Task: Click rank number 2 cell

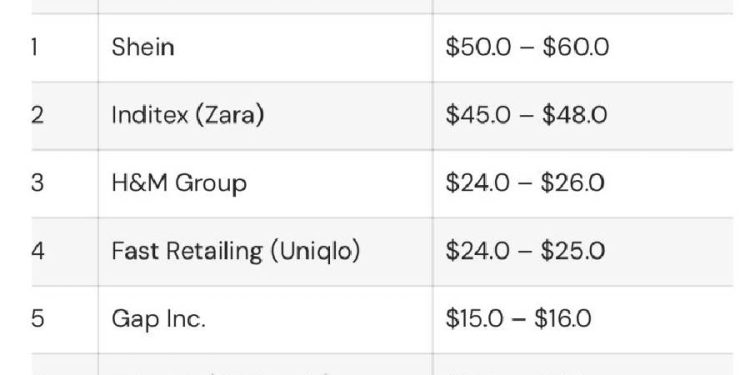Action: pyautogui.click(x=65, y=116)
